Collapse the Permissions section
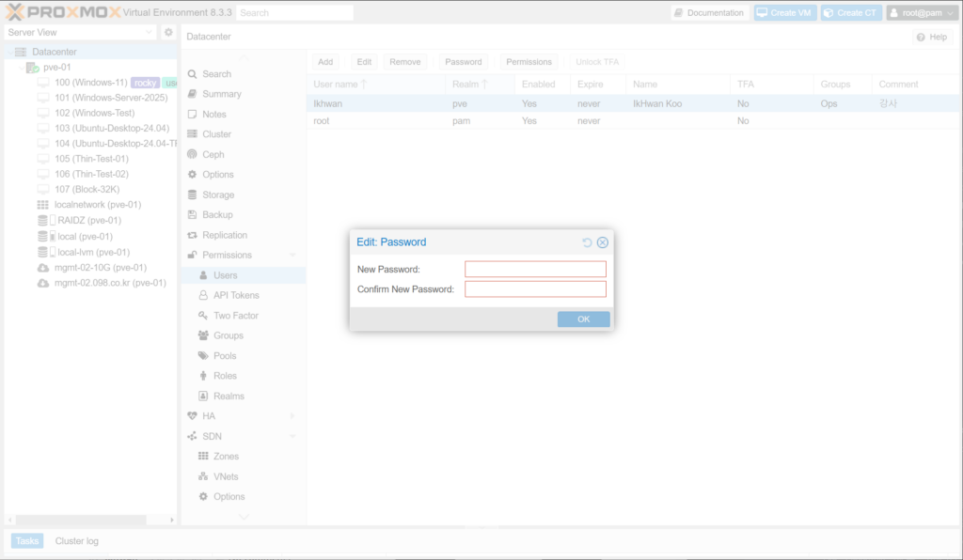Image resolution: width=963 pixels, height=560 pixels. (x=292, y=256)
